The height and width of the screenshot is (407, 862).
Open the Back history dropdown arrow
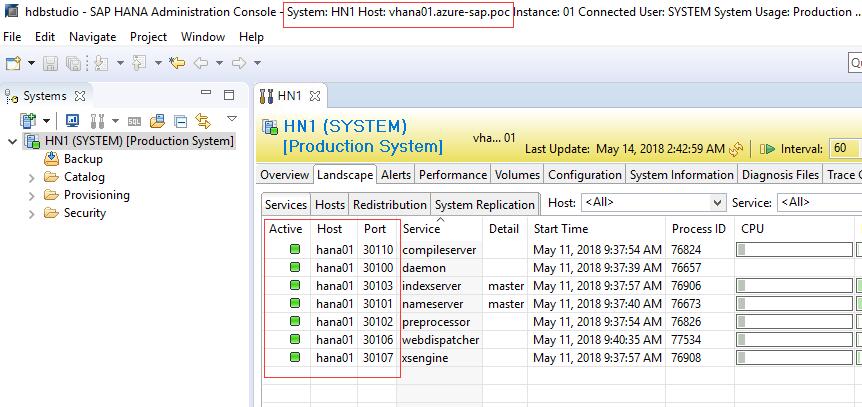219,63
